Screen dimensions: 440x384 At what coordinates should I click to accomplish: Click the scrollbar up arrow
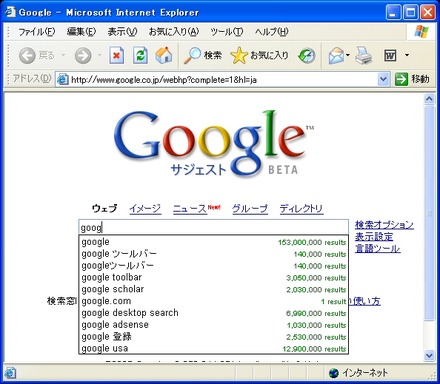pos(429,99)
